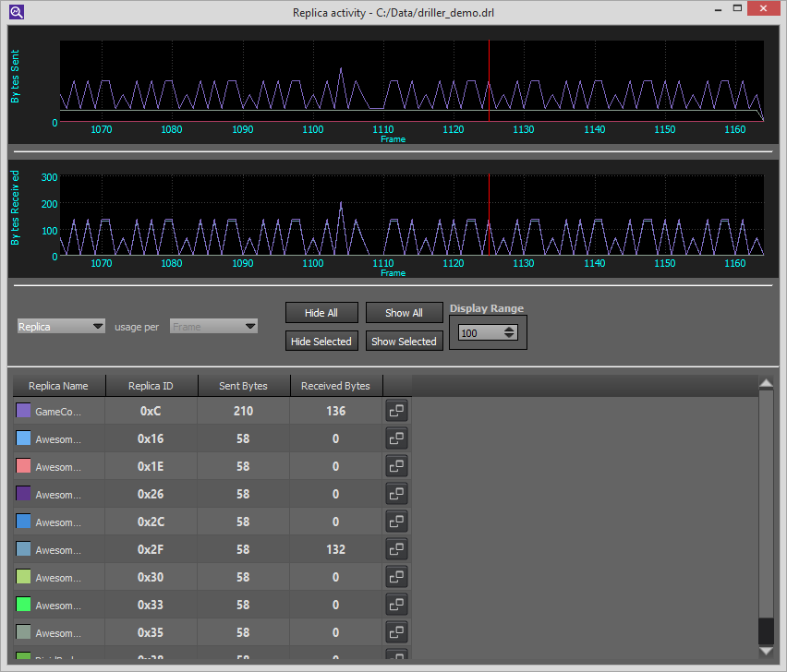Screen dimensions: 787x672
Task: Click details icon in 0x30 row
Action: (x=396, y=577)
